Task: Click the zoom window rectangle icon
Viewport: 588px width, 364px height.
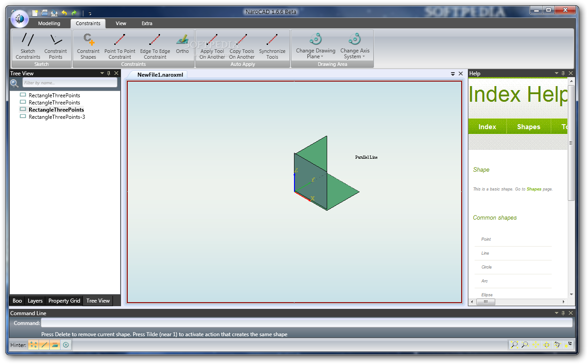Action: (x=547, y=345)
